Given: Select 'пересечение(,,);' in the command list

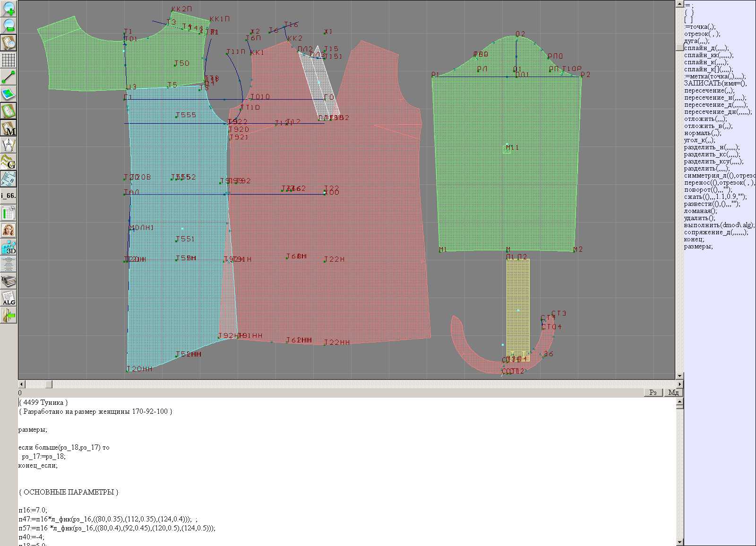Looking at the screenshot, I should pos(709,91).
